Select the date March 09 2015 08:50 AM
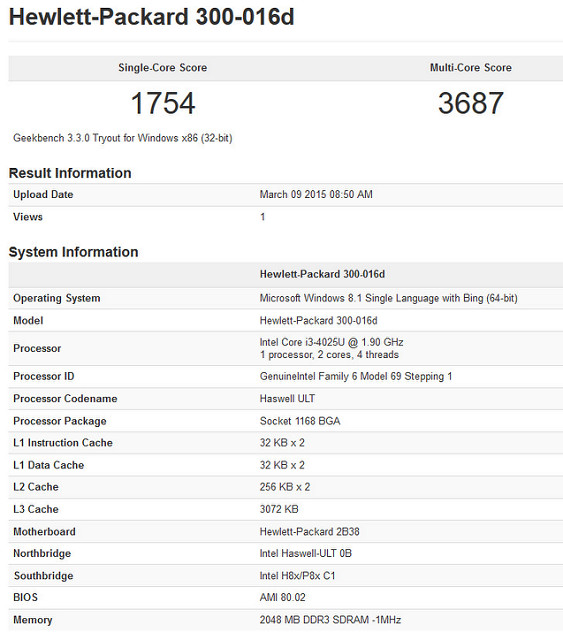This screenshot has height=640, width=563. click(316, 194)
